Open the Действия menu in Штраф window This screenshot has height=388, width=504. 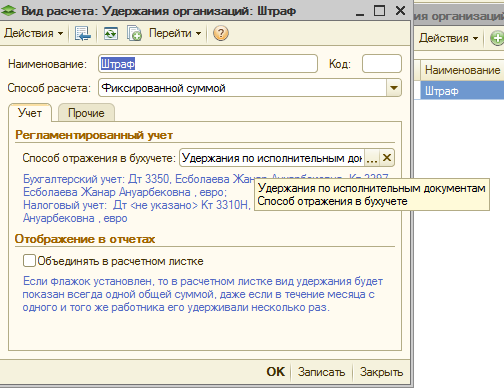click(x=33, y=33)
